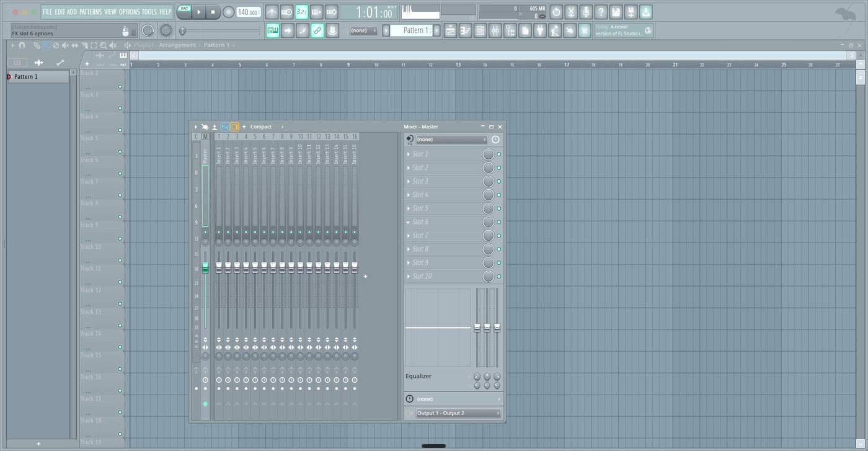Screen dimensions: 868x451
Task: Click the undo history icon
Action: tap(556, 12)
